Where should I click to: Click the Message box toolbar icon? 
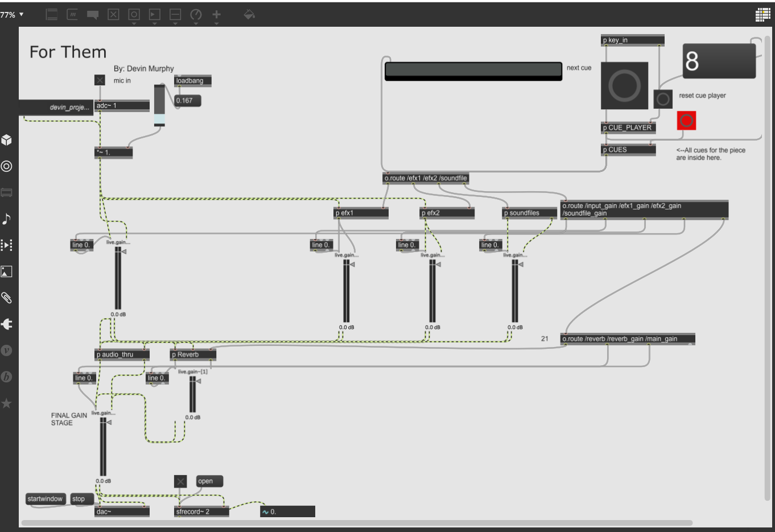[72, 15]
